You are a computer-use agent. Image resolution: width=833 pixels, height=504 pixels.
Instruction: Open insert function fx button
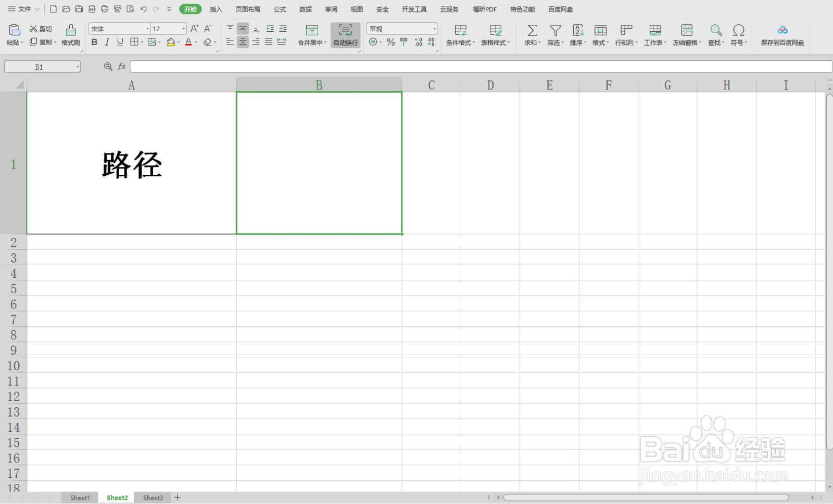pyautogui.click(x=122, y=67)
